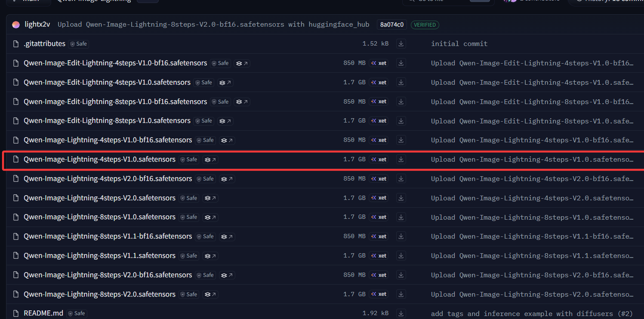Image resolution: width=644 pixels, height=319 pixels.
Task: Download the README.md file
Action: click(x=401, y=313)
